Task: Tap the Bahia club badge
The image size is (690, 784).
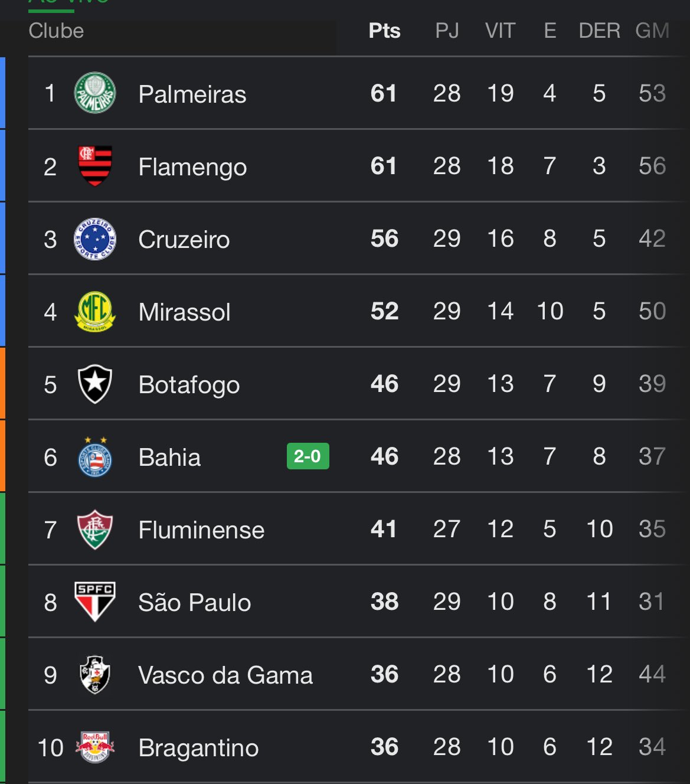Action: click(x=94, y=457)
